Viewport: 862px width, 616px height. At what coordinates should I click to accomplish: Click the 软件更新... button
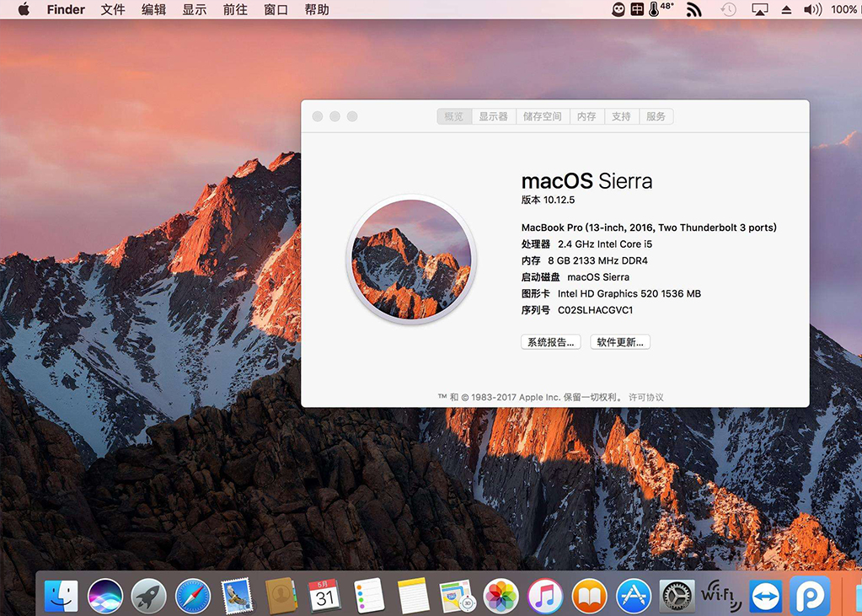tap(620, 342)
